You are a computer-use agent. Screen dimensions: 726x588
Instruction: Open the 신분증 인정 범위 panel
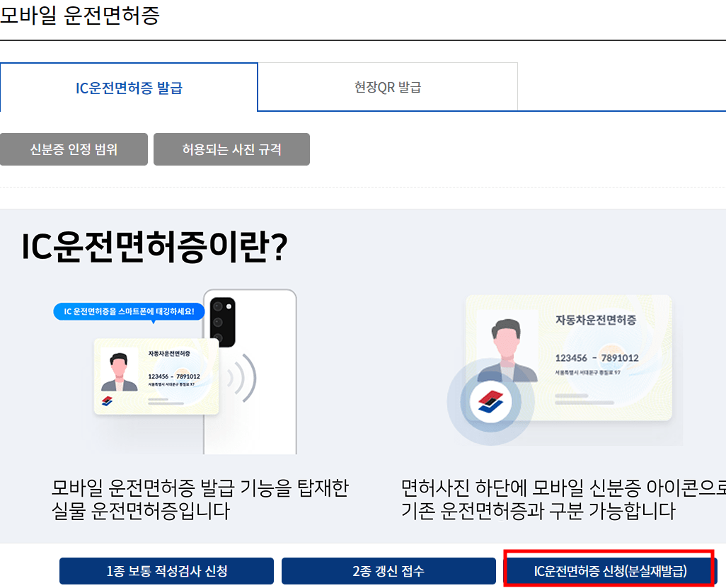[74, 149]
